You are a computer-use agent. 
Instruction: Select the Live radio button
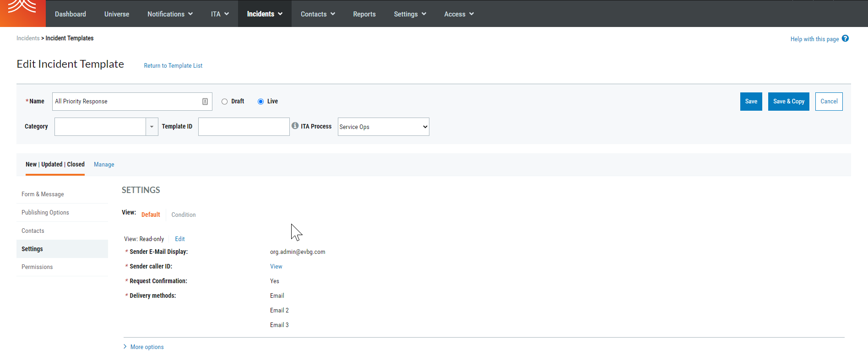click(x=260, y=102)
